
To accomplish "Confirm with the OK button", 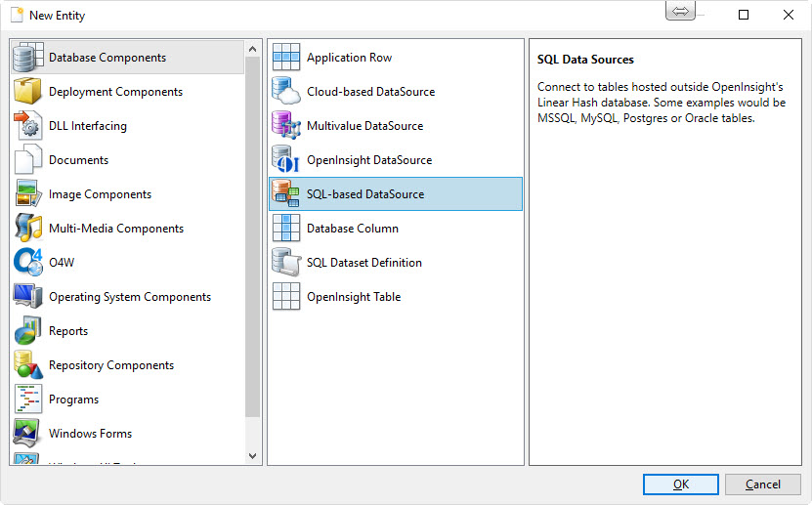I will click(x=681, y=484).
